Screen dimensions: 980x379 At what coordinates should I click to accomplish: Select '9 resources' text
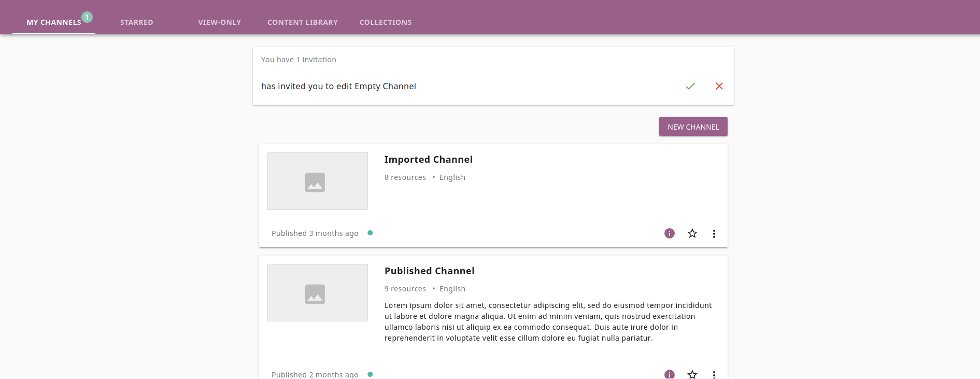pyautogui.click(x=405, y=289)
